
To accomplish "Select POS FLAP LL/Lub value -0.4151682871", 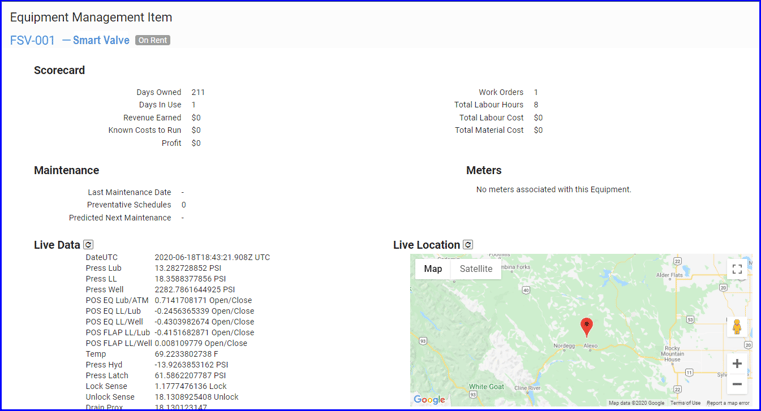I will click(x=182, y=332).
